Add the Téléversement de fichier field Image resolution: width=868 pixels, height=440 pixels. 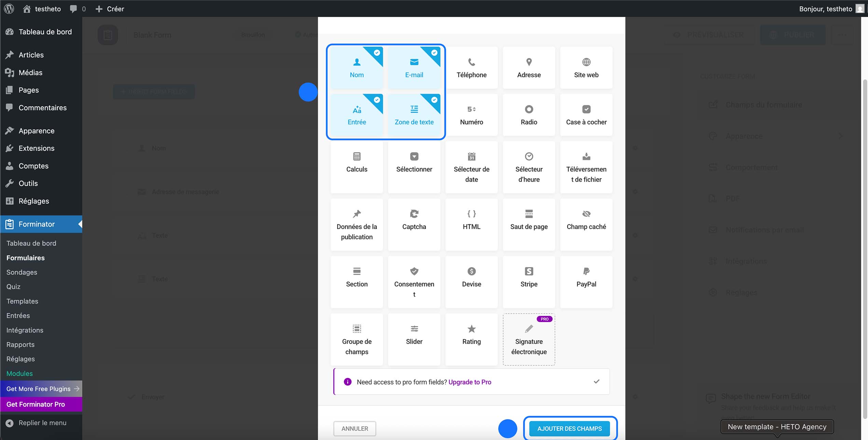(586, 168)
